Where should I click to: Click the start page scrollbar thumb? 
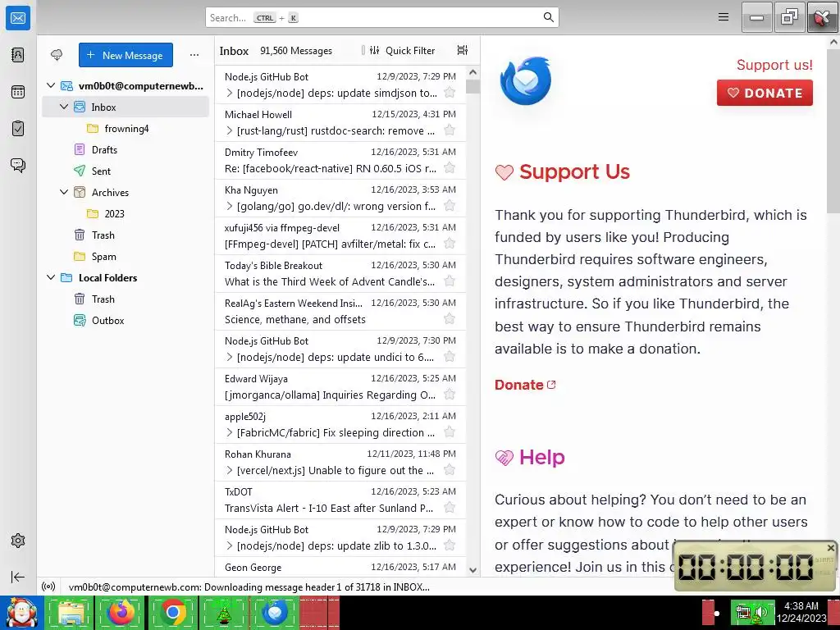click(x=833, y=131)
